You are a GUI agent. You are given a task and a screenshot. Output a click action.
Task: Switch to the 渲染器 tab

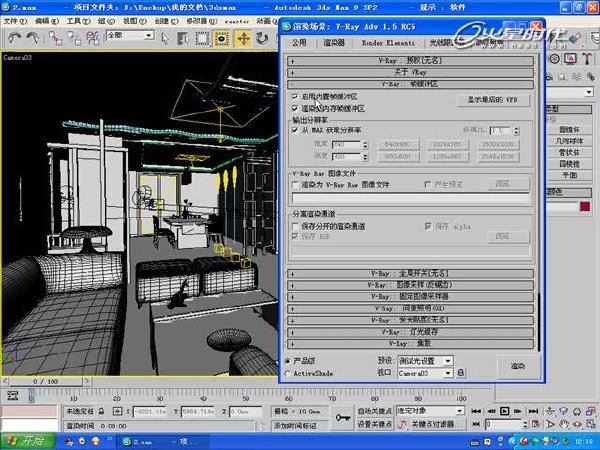334,42
